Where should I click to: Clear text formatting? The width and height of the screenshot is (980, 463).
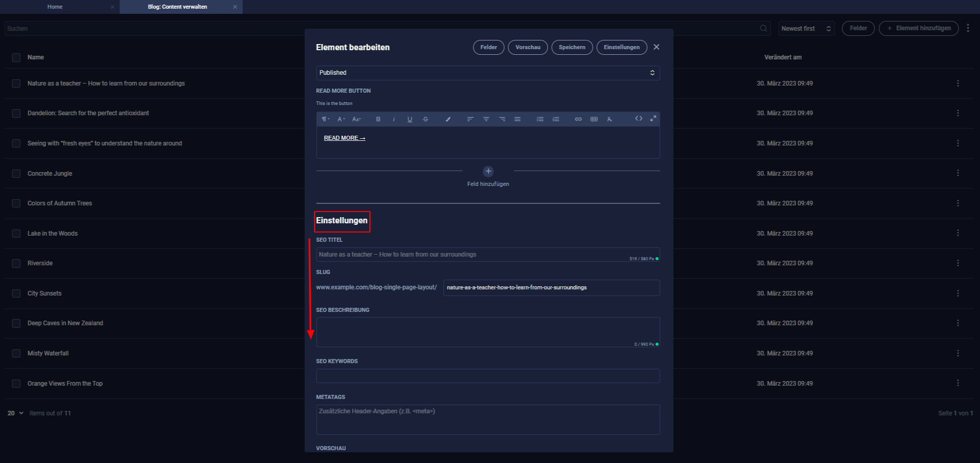[610, 119]
